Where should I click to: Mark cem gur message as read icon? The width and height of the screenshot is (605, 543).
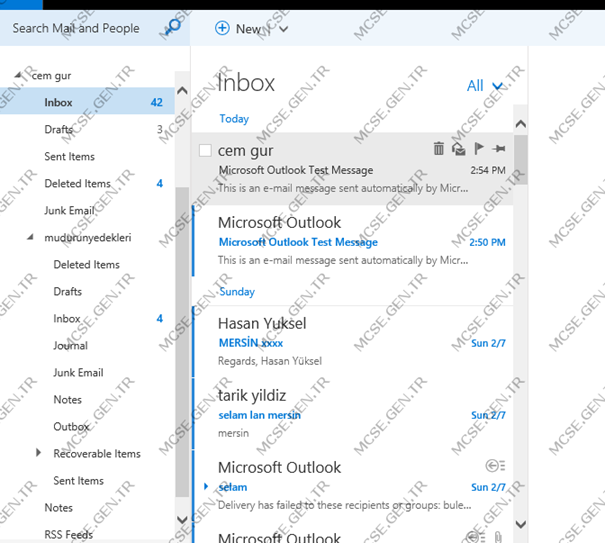pos(458,149)
